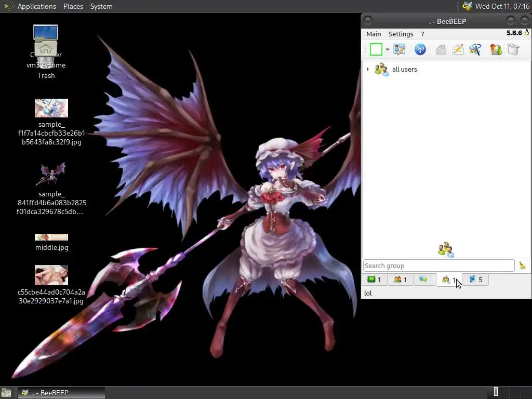Viewport: 532px width, 399px height.
Task: Open the status dropdown arrow in toolbar
Action: click(387, 49)
